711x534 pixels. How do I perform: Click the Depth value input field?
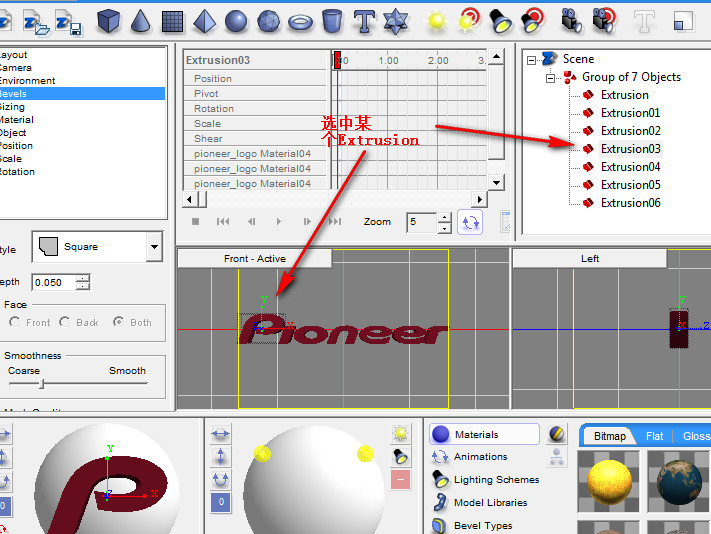pyautogui.click(x=54, y=282)
